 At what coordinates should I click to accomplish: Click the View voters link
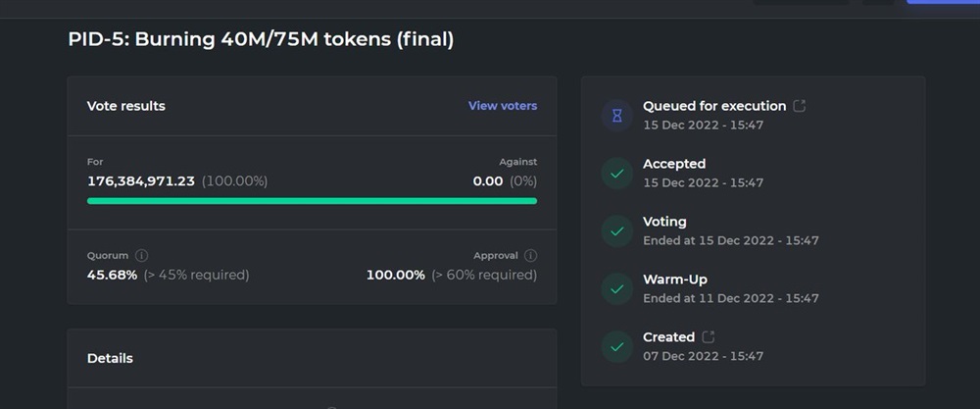(502, 106)
